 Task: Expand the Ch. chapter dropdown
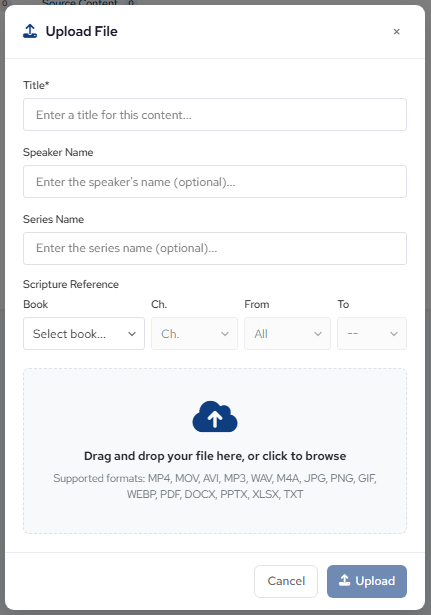tap(195, 334)
